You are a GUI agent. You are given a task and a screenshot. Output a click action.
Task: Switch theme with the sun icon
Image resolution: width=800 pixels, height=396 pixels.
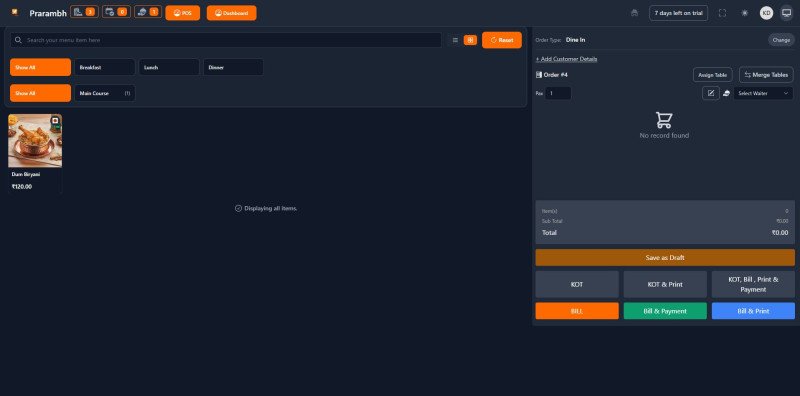point(744,13)
